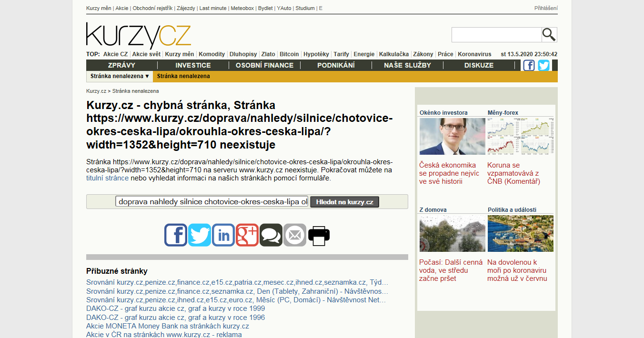The width and height of the screenshot is (644, 338).
Task: Open the Twitter icon in the navigation bar
Action: [x=544, y=65]
